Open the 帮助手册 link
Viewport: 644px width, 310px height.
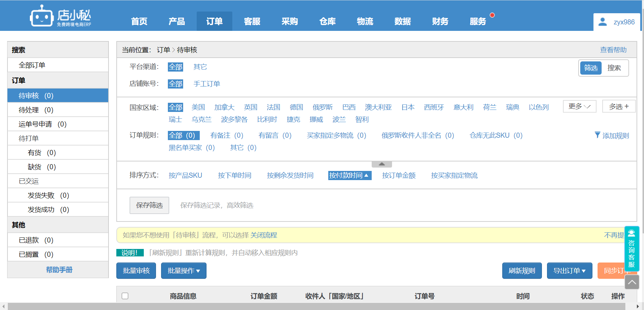click(59, 270)
